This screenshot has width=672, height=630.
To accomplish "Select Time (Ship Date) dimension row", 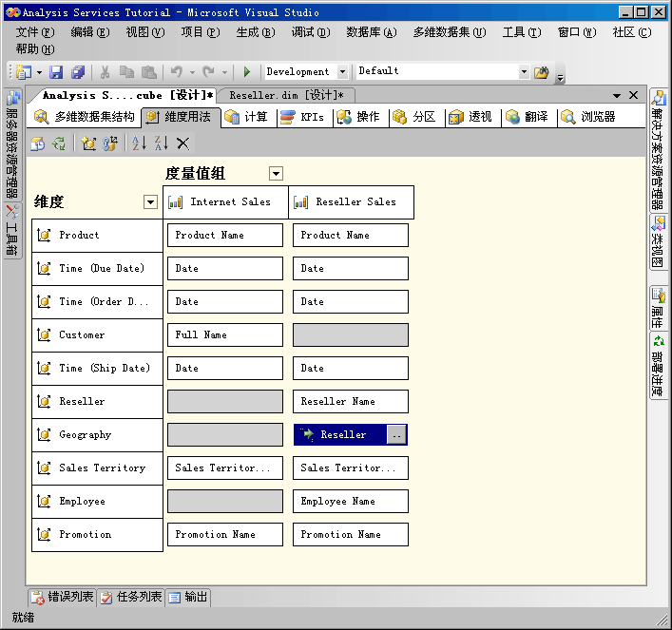I will click(x=97, y=368).
